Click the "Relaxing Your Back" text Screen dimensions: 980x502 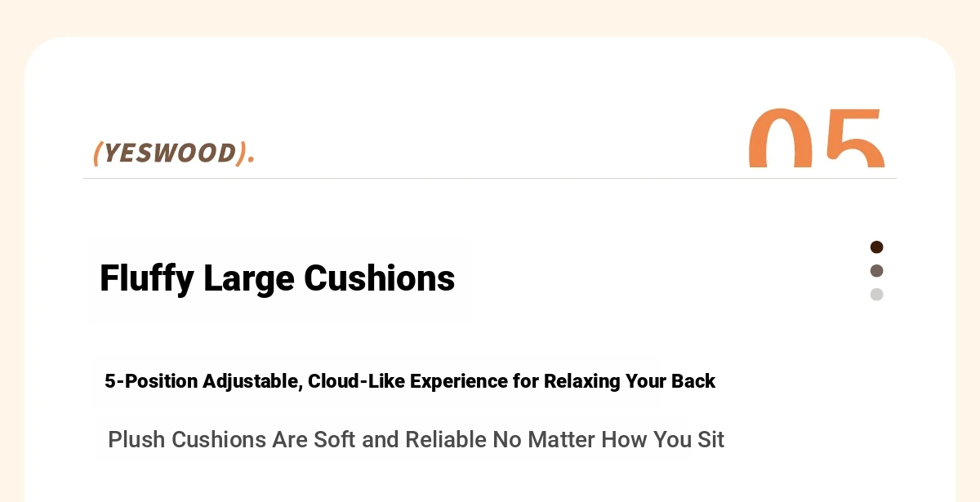tap(630, 381)
